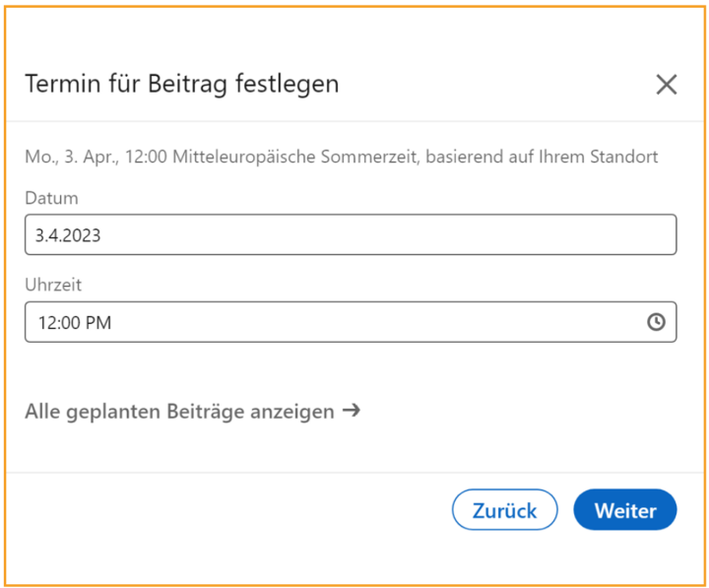The image size is (709, 588).
Task: Close the Termin für Beitrag festlegen dialog
Action: pos(666,85)
